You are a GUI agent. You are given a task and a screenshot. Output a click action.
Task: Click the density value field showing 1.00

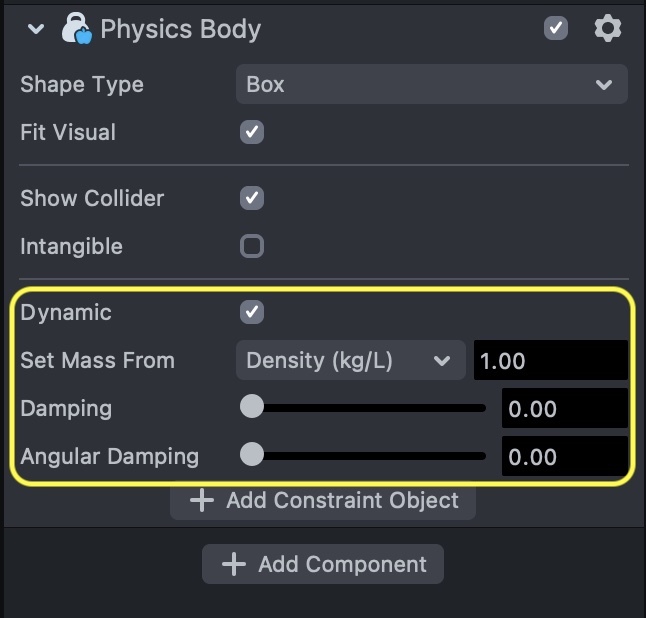[550, 361]
